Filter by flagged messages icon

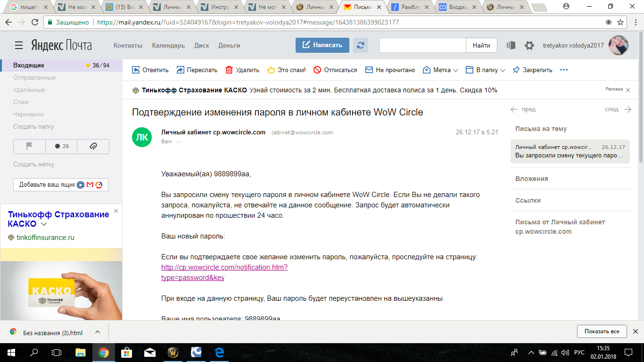pos(29,146)
